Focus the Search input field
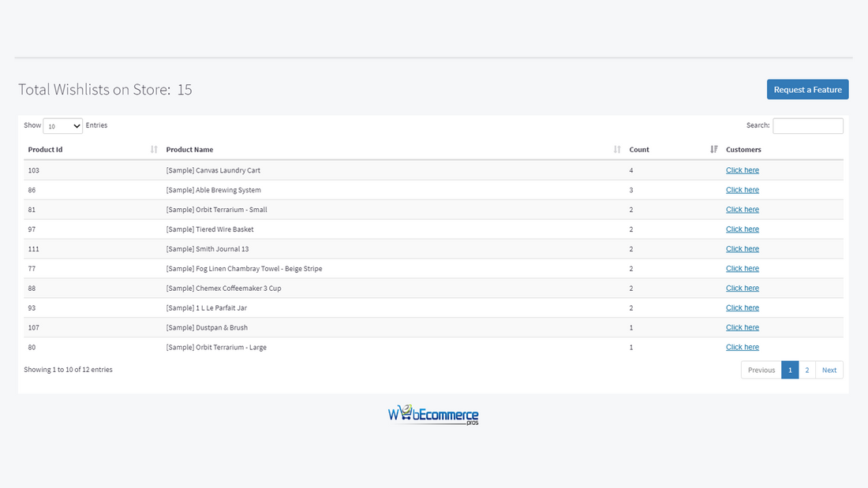 point(808,125)
